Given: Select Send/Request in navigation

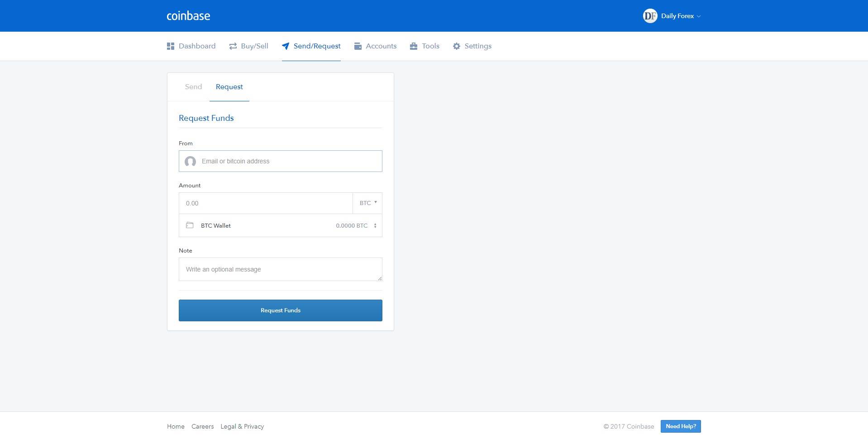Looking at the screenshot, I should (x=311, y=46).
